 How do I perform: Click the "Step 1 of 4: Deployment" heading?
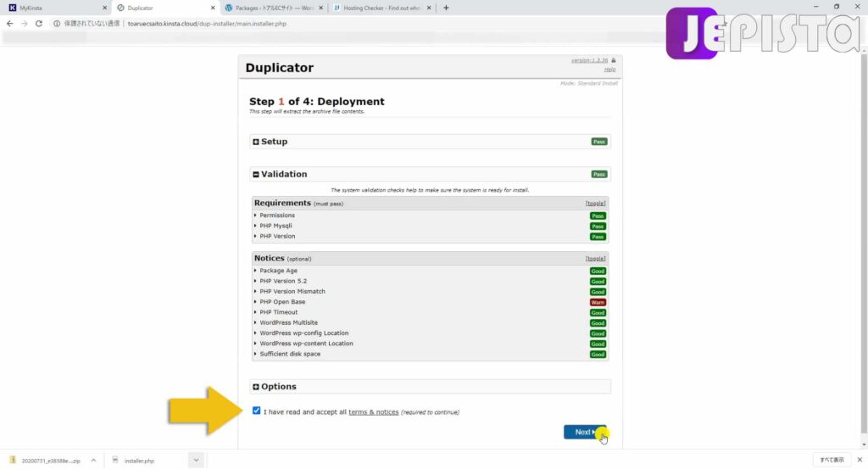(317, 102)
